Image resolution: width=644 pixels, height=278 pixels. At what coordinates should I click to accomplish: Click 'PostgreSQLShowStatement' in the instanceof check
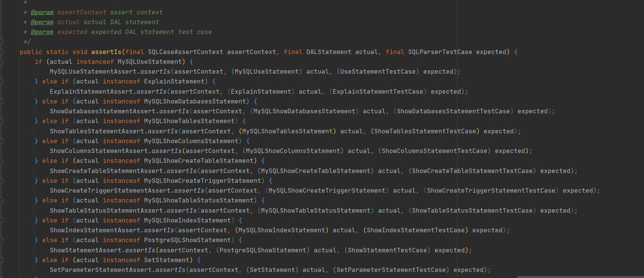(188, 240)
